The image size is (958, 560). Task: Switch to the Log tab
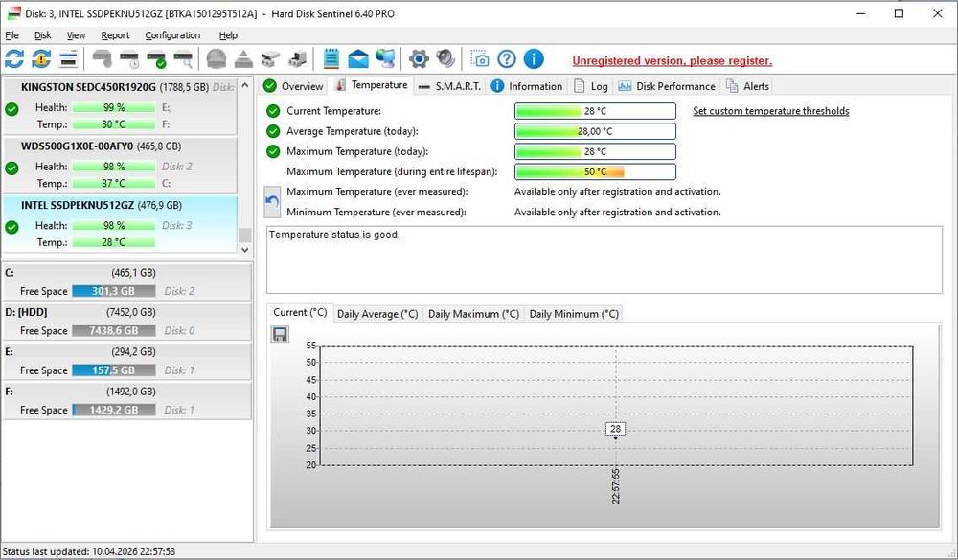click(x=591, y=86)
